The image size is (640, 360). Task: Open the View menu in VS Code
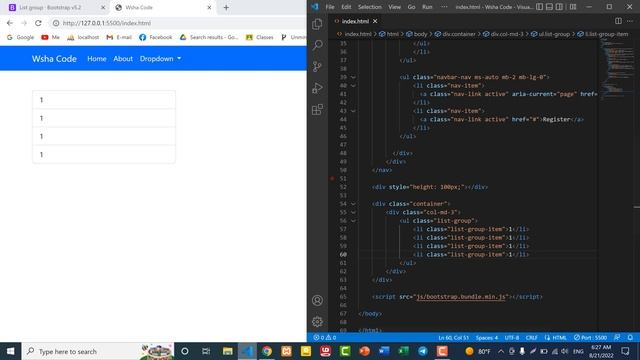394,7
